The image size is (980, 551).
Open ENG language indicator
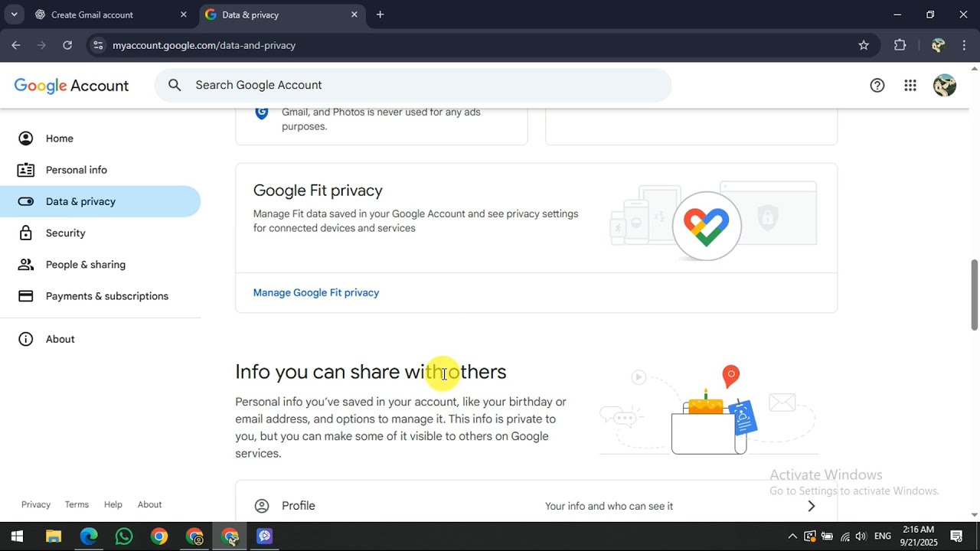point(883,536)
